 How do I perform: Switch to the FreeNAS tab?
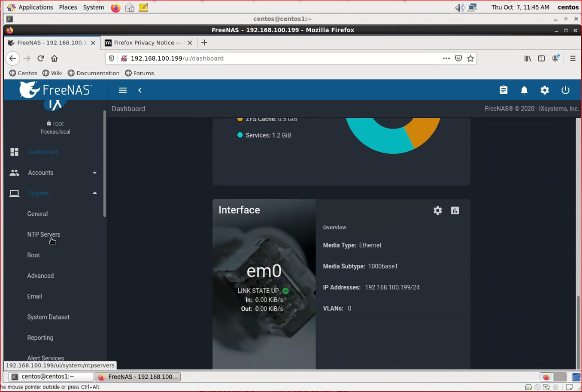[52, 43]
